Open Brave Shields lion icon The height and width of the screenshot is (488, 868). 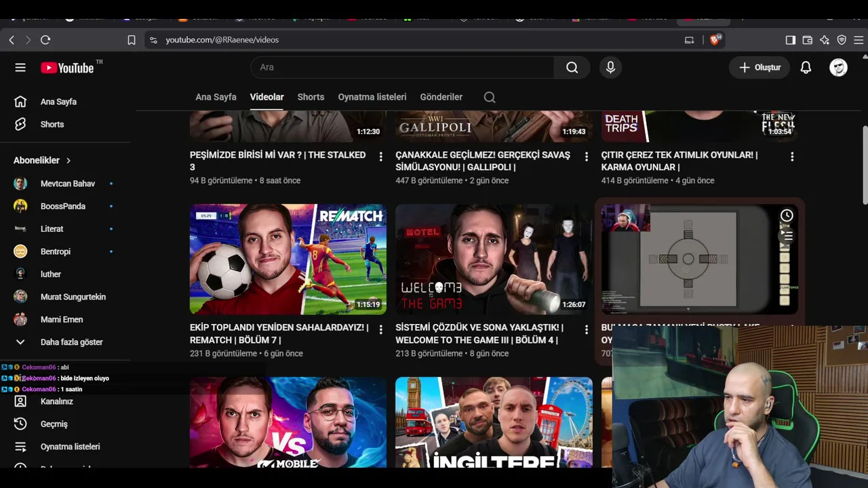point(714,40)
